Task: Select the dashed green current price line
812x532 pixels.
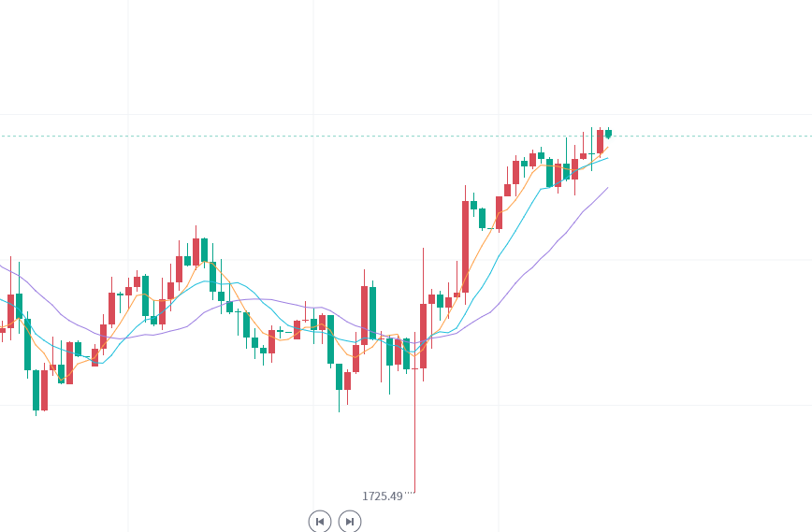Action: point(406,137)
